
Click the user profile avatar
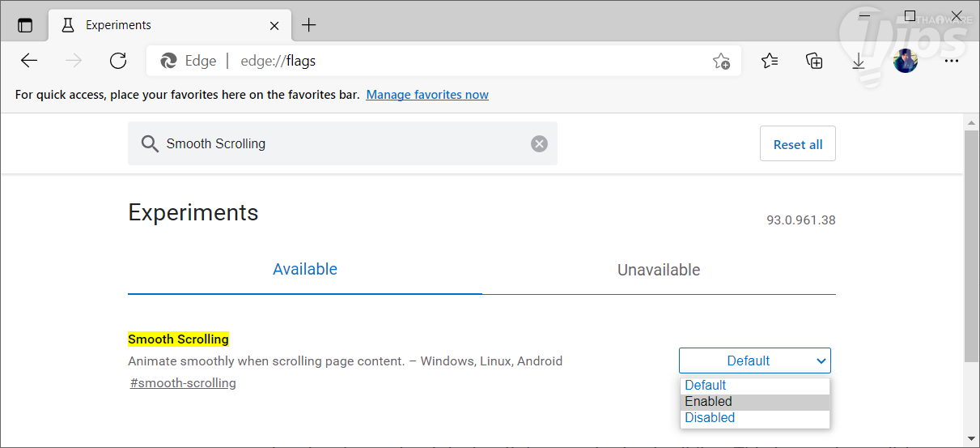(x=905, y=61)
